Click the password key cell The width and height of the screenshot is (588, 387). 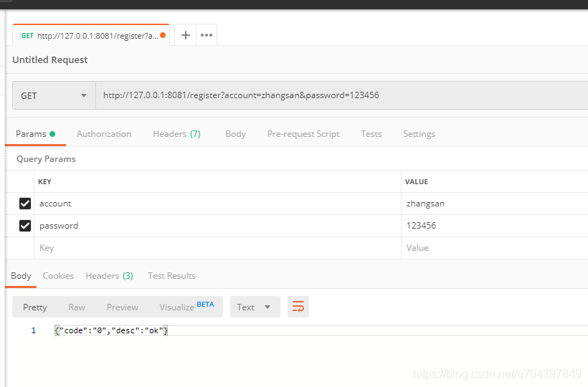coord(217,226)
